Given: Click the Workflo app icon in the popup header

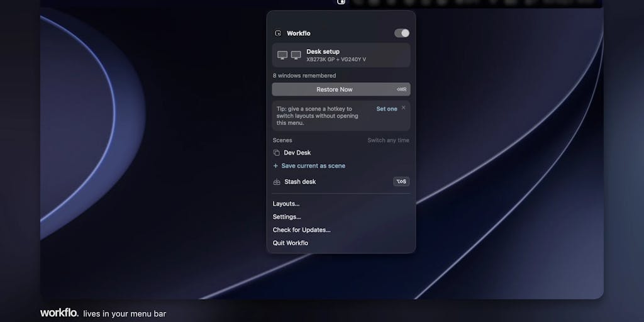Looking at the screenshot, I should pos(278,33).
